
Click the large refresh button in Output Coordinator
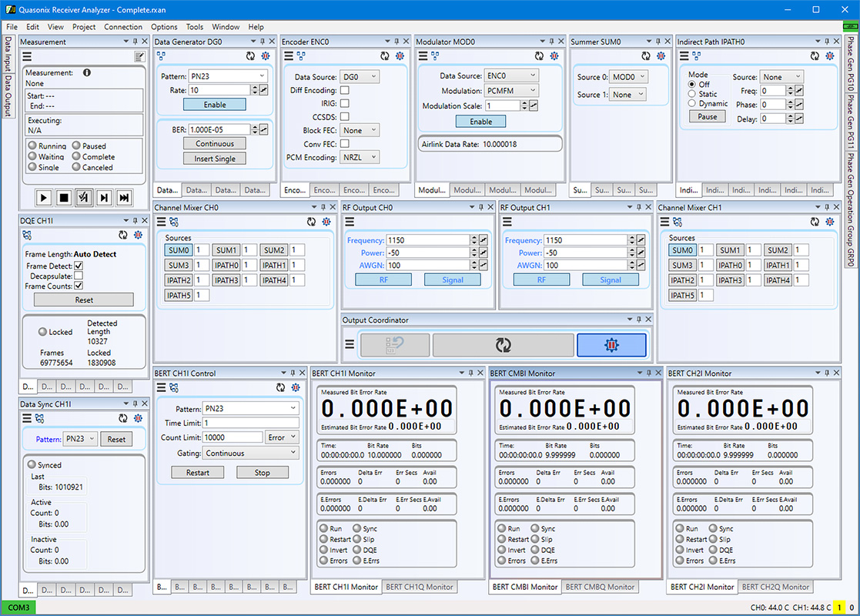(x=503, y=345)
